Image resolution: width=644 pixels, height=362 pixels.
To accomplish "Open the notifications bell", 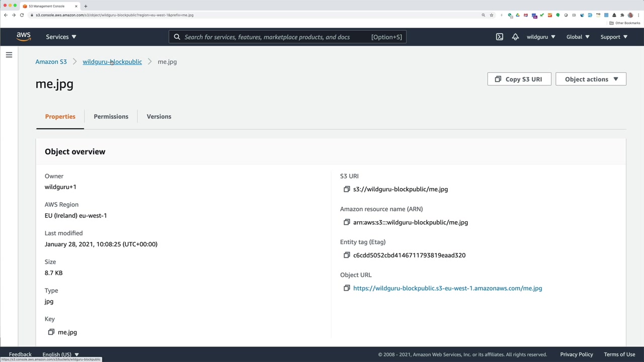I will click(515, 37).
